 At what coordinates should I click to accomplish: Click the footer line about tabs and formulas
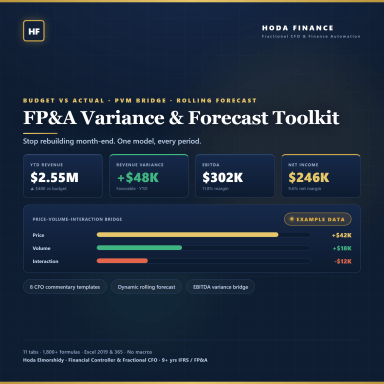pos(88,352)
